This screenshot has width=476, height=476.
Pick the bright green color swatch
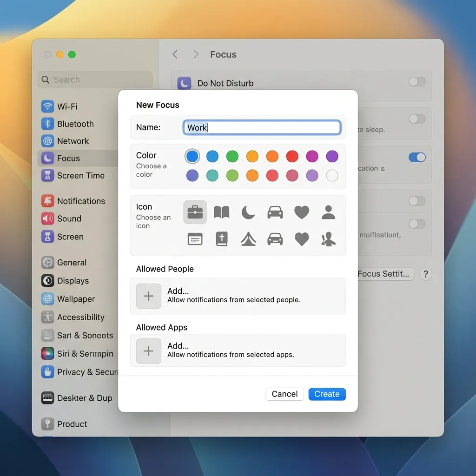[x=232, y=156]
